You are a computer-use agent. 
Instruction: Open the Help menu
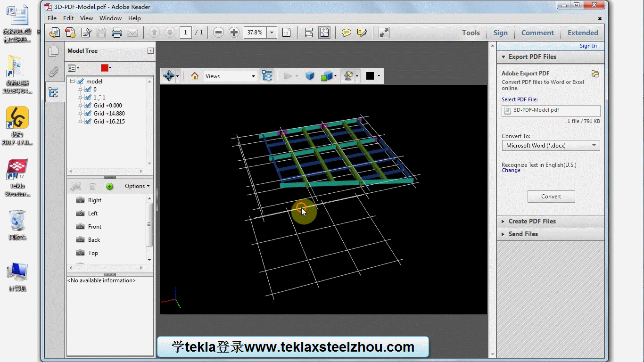[x=134, y=18]
